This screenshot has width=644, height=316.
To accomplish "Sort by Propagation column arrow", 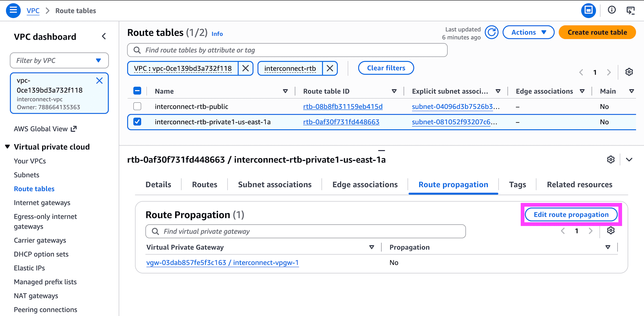I will pyautogui.click(x=608, y=247).
